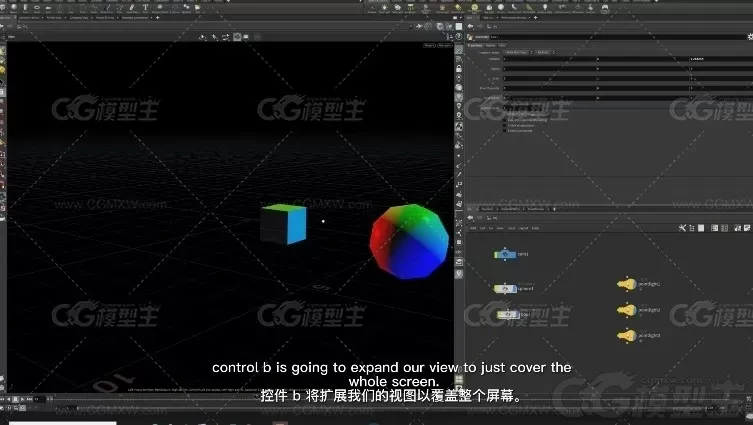
Task: Open the Go menu in network editor
Action: tap(491, 228)
